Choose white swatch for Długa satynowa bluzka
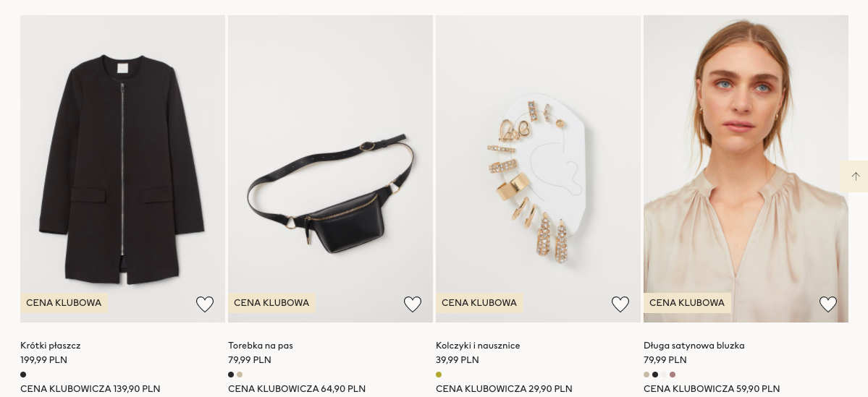This screenshot has height=397, width=868. (664, 375)
